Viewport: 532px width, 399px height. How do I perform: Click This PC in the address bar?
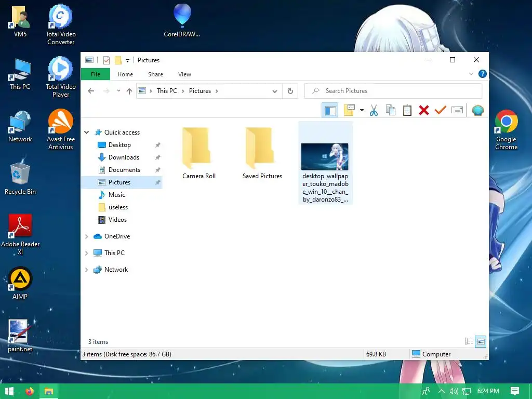(x=167, y=91)
